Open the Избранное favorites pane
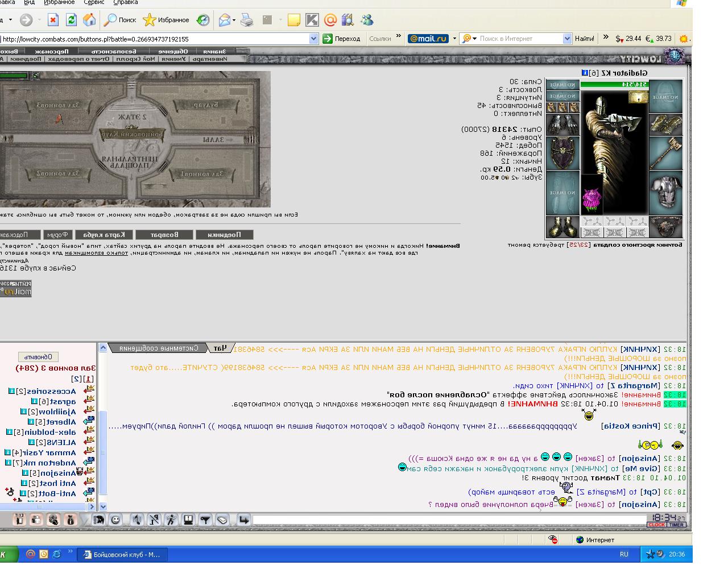This screenshot has width=728, height=582. (x=166, y=20)
